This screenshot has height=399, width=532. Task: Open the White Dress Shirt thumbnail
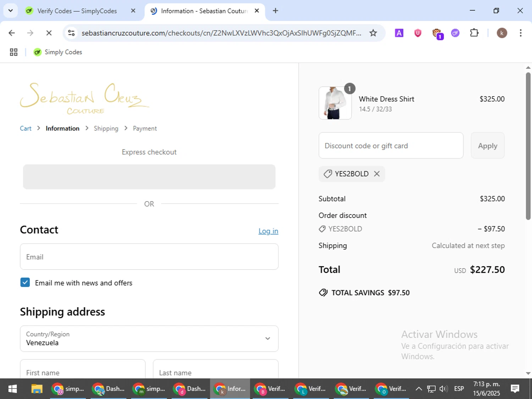click(335, 103)
